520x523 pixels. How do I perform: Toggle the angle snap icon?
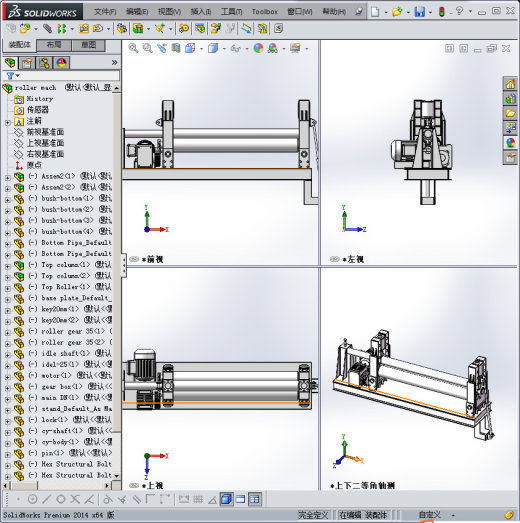point(212,499)
